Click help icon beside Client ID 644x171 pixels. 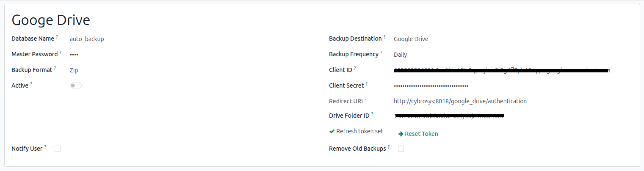point(355,69)
